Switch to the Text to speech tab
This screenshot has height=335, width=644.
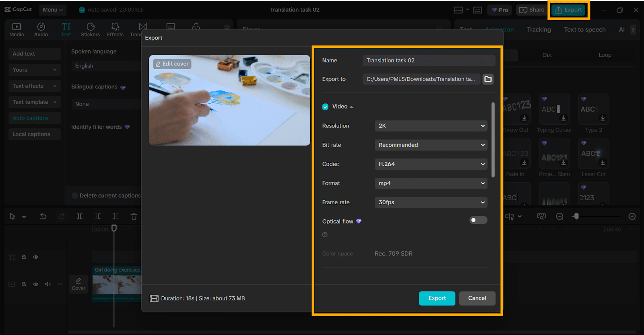coord(585,30)
